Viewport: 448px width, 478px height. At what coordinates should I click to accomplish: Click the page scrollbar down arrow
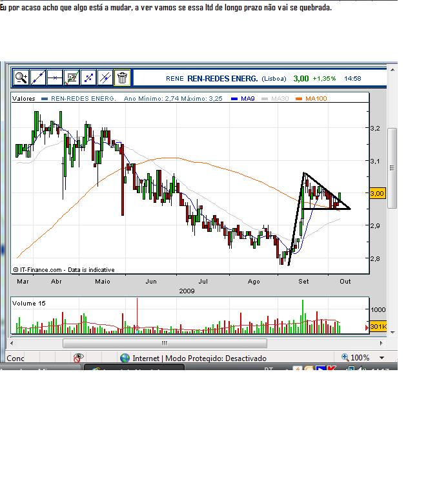coord(392,332)
